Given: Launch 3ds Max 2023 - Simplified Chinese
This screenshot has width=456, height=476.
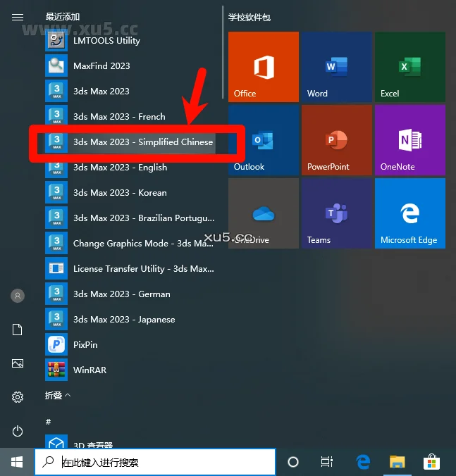Looking at the screenshot, I should tap(142, 142).
